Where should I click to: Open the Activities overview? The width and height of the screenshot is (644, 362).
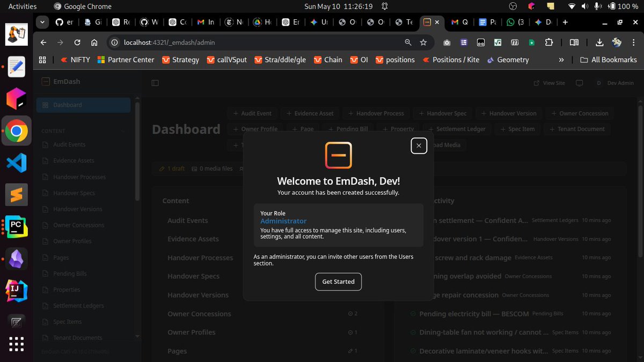[23, 6]
